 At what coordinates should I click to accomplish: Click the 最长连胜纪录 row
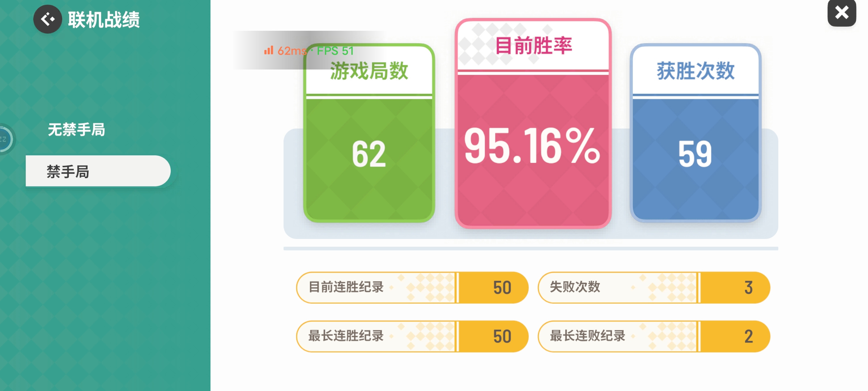[412, 336]
